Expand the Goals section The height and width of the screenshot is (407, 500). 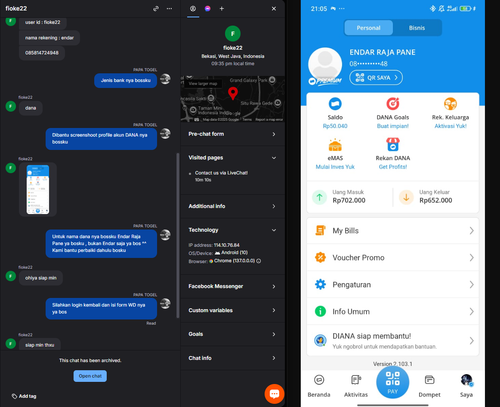coord(232,334)
